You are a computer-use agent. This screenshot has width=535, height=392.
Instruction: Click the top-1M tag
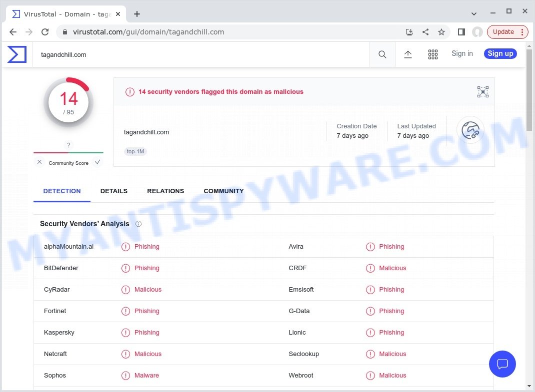[x=135, y=151]
